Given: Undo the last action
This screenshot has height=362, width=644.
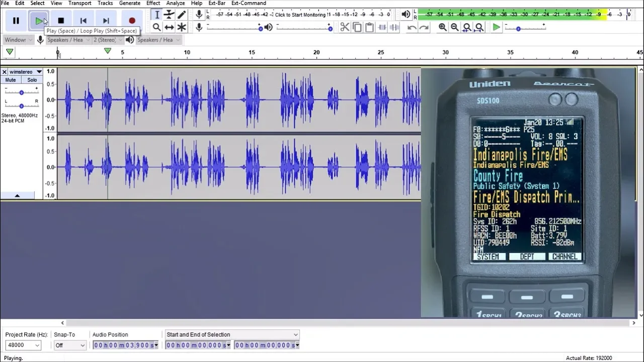Looking at the screenshot, I should [412, 27].
